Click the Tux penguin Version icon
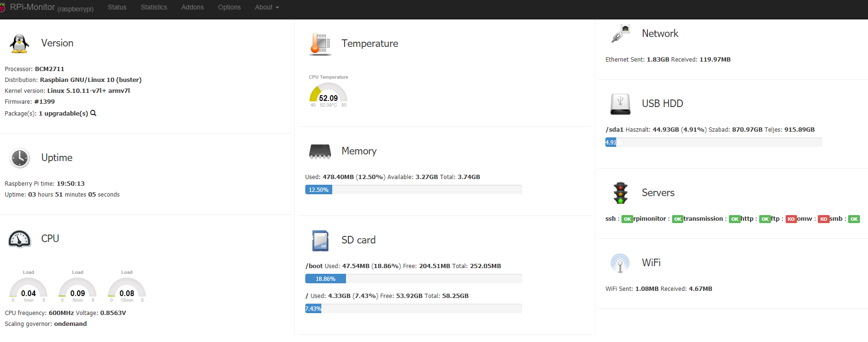Image resolution: width=868 pixels, height=342 pixels. [x=19, y=44]
